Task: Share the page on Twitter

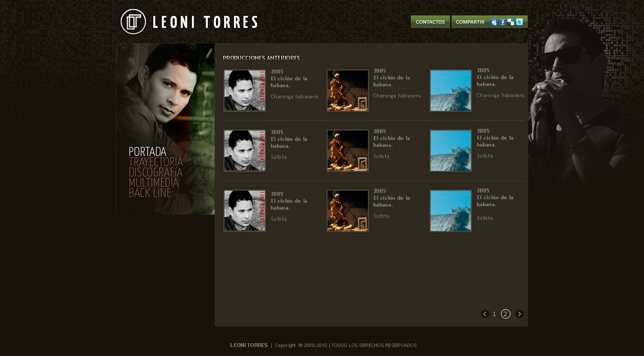Action: pos(519,22)
